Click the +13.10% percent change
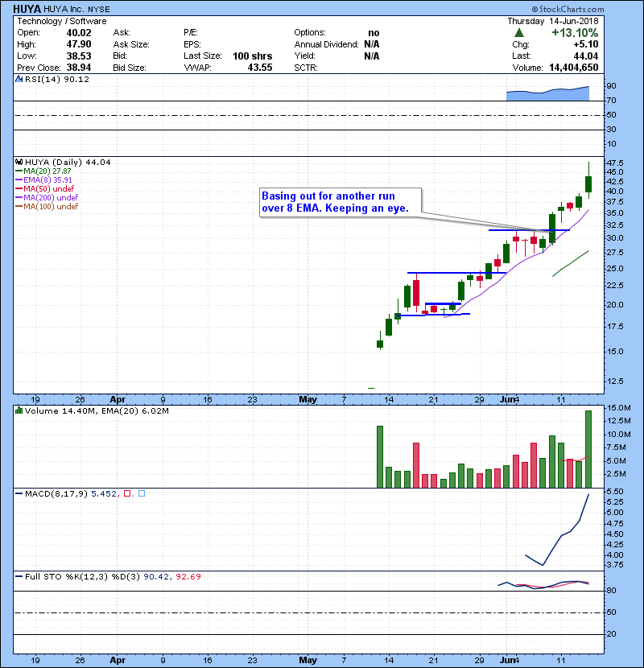644x668 pixels. [575, 33]
